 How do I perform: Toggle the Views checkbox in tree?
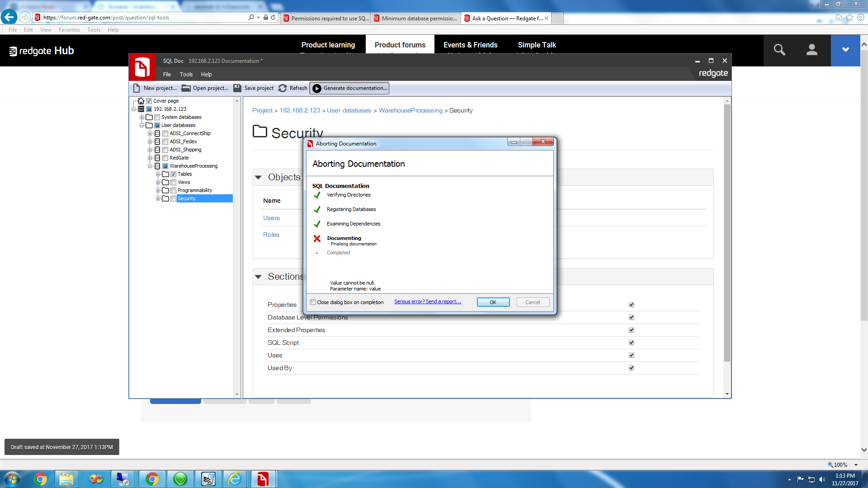[173, 182]
